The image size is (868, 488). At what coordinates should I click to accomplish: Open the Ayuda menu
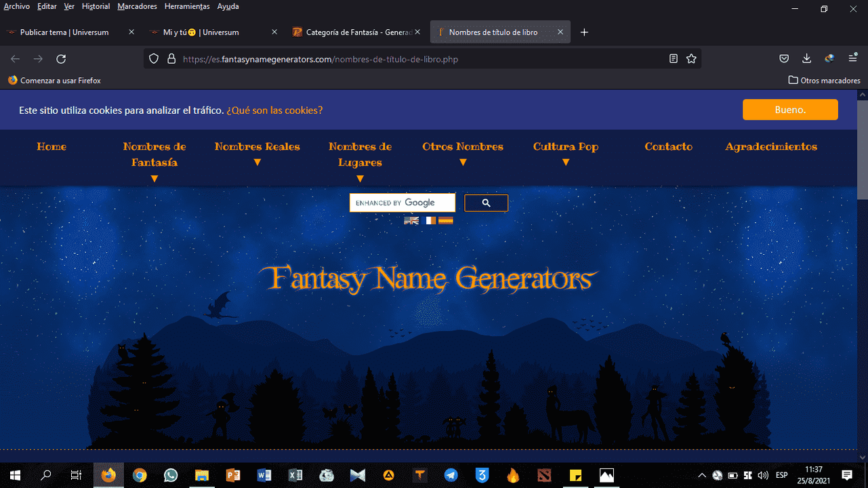[x=228, y=6]
